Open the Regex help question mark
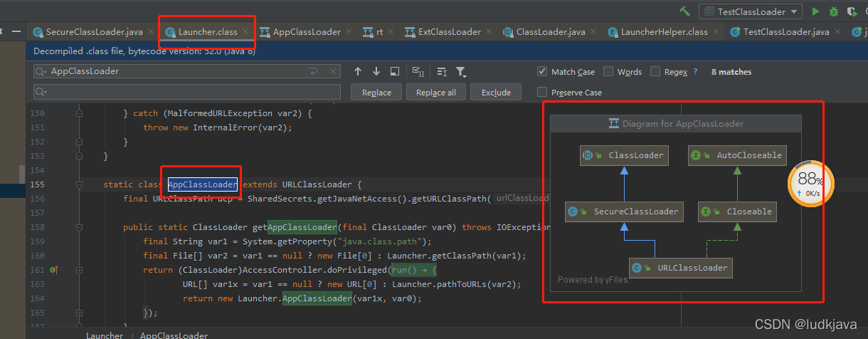The height and width of the screenshot is (339, 868). [695, 72]
